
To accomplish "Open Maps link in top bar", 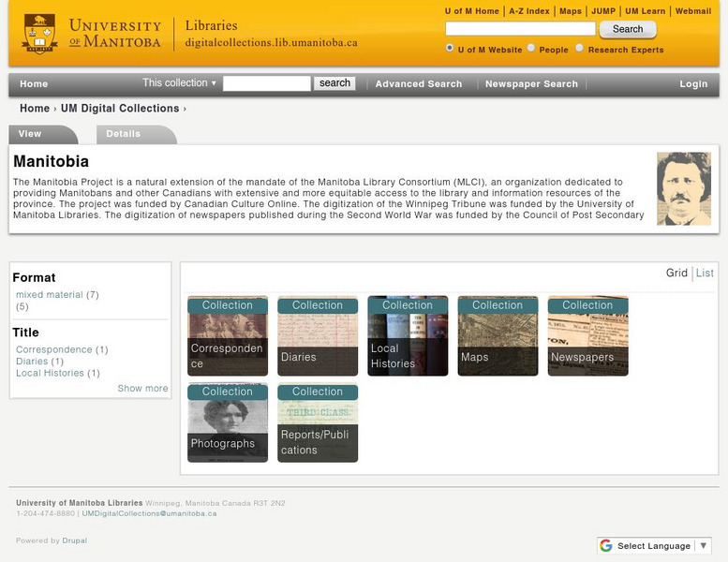I will (571, 11).
